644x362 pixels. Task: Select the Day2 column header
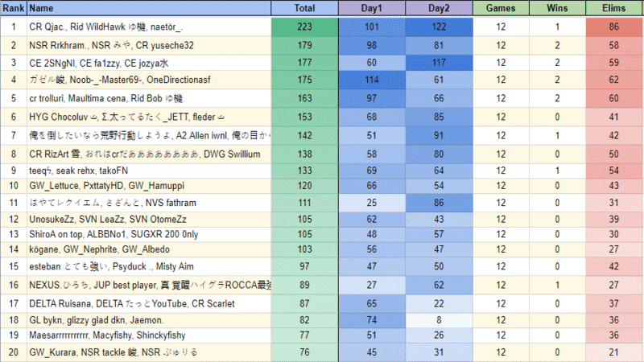pos(439,8)
